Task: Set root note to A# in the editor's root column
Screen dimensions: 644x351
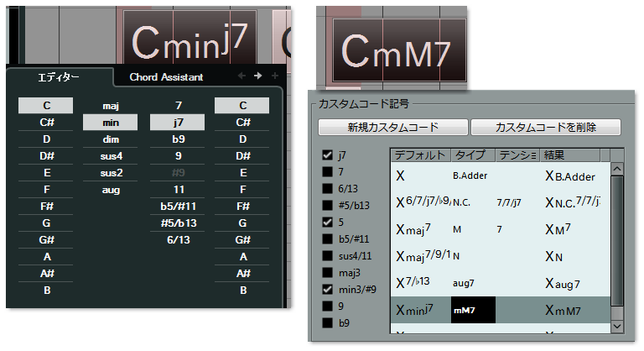Action: pos(45,273)
